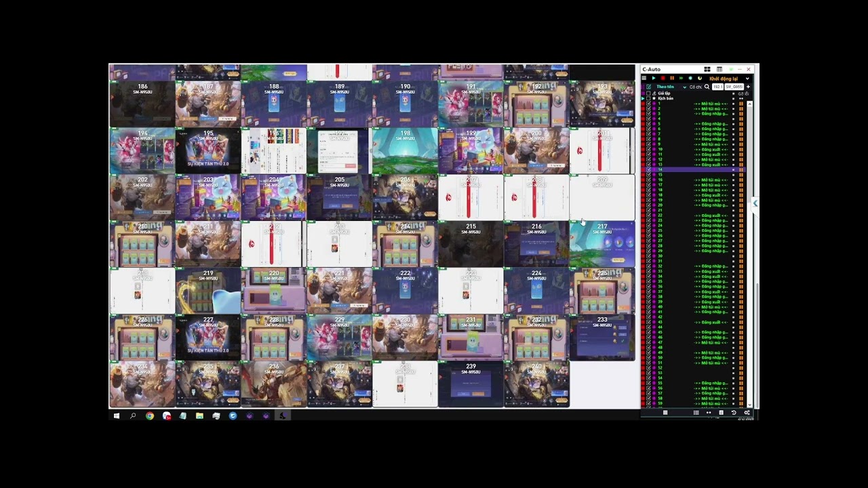Image resolution: width=868 pixels, height=488 pixels.
Task: Select device screen thumbnail 195
Action: pos(208,151)
